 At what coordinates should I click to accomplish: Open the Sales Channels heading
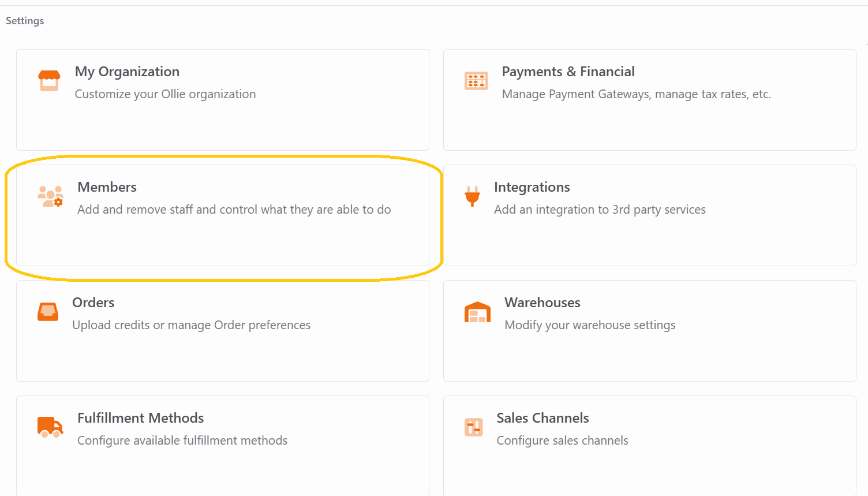click(542, 418)
